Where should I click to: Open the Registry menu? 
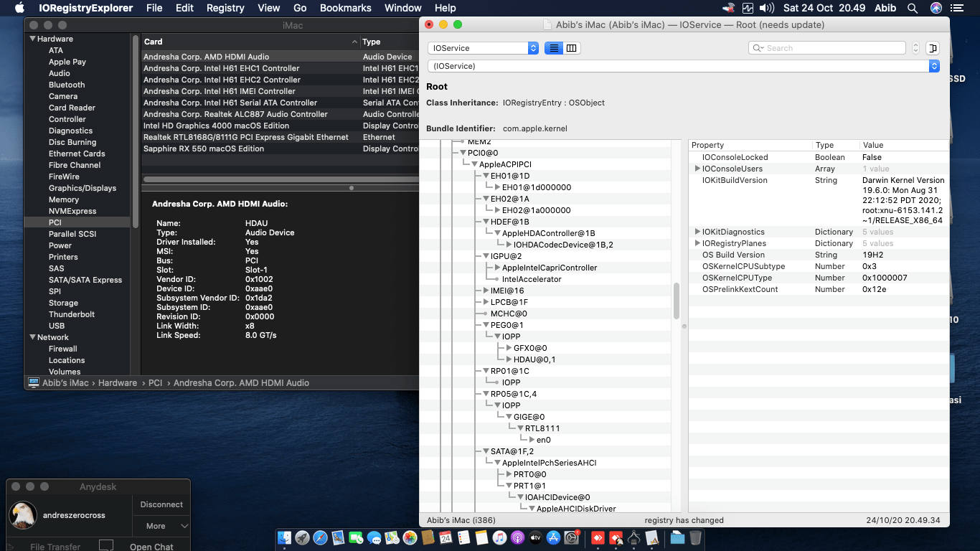click(225, 8)
